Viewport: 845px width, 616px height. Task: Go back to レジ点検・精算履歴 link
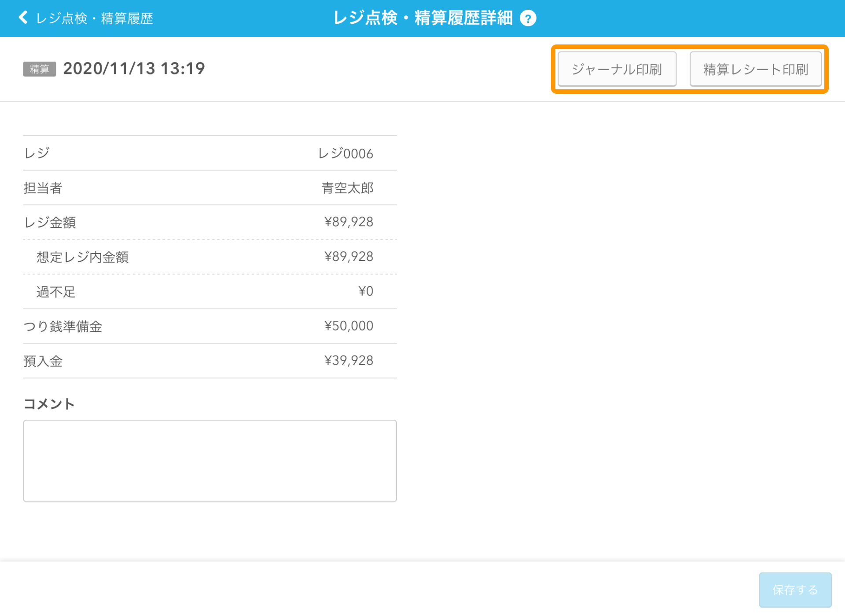(94, 18)
